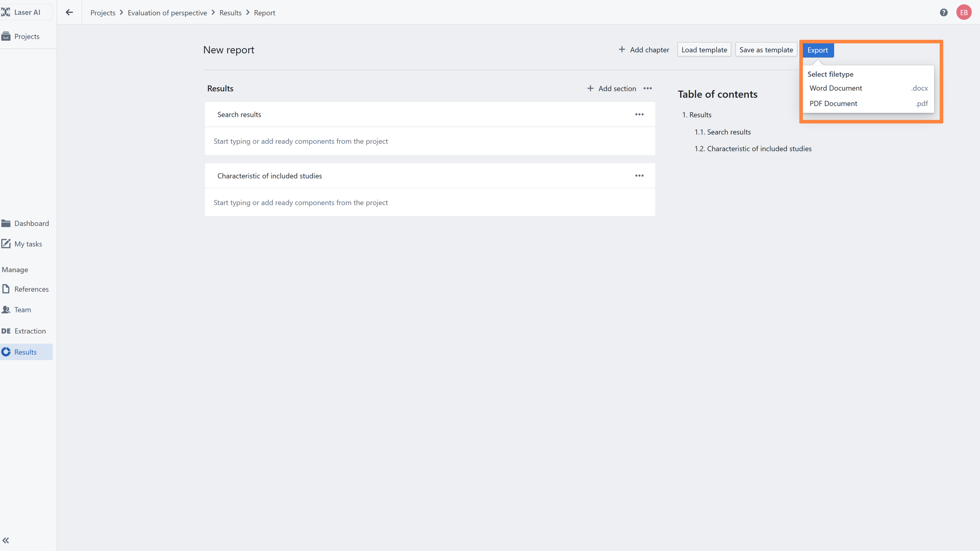Screen dimensions: 980x551
Task: Open the Extraction page
Action: [30, 331]
